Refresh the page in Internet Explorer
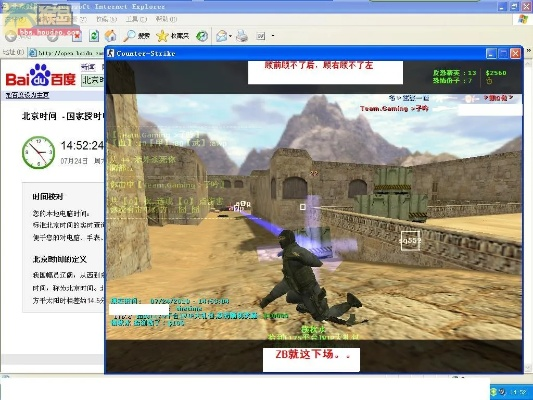533x400 pixels. pos(94,36)
